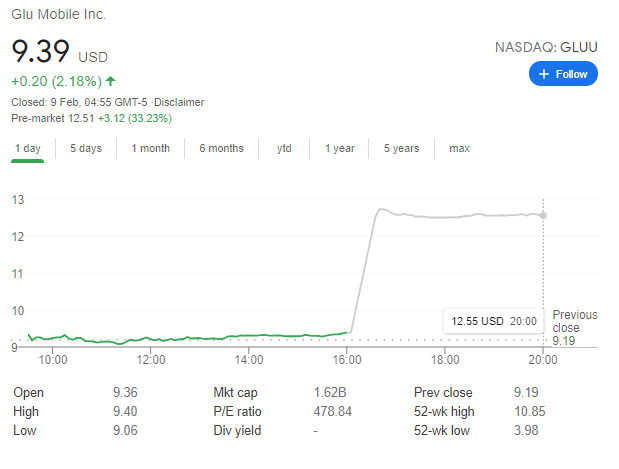Click the green up arrow beside the percent change
Screen dimensions: 619x469
click(110, 81)
